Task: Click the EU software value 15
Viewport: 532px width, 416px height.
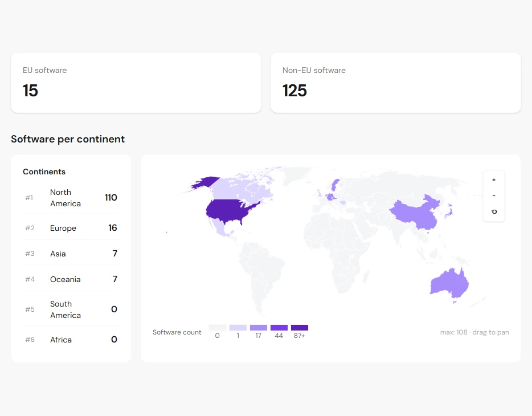Action: click(x=30, y=91)
